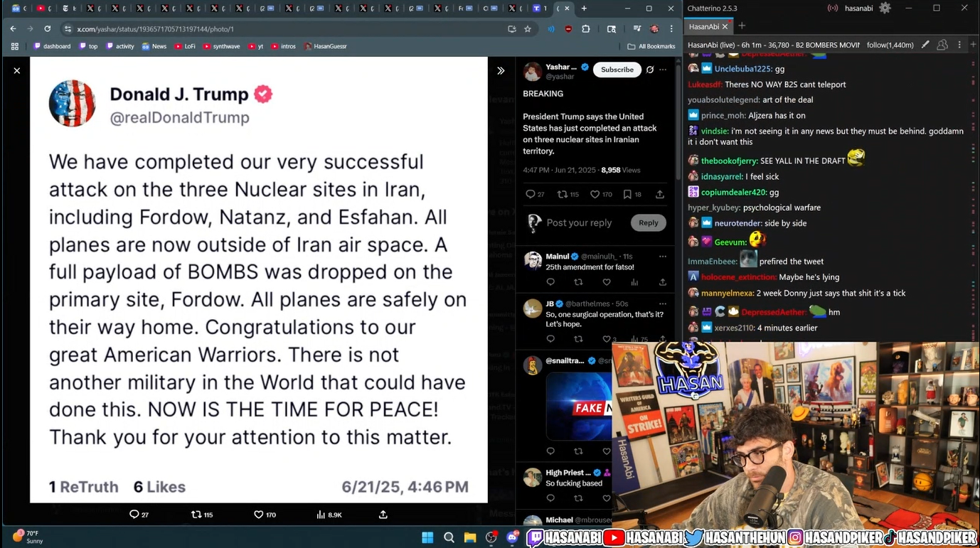
Task: Like Yashar's tweet with the heart icon
Action: (595, 194)
